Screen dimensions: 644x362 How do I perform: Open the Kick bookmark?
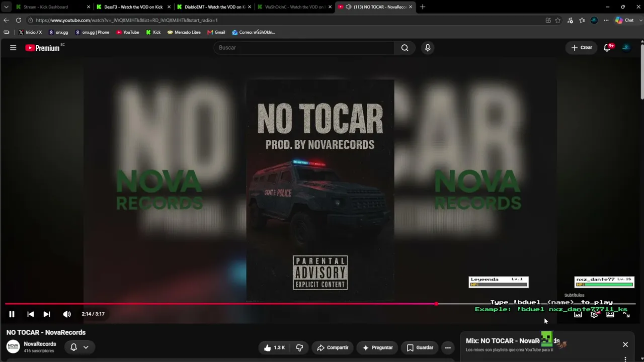pyautogui.click(x=153, y=32)
